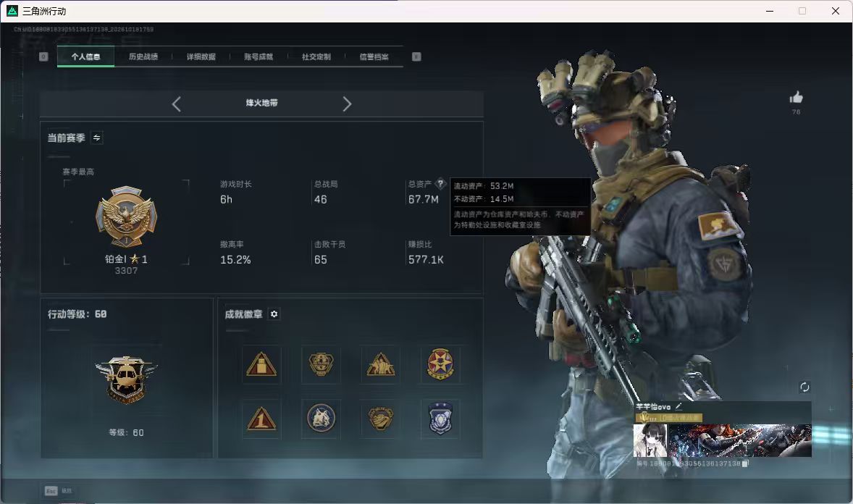Switch to previous game mode with left arrow
Viewport: 853px width, 504px height.
click(x=176, y=104)
